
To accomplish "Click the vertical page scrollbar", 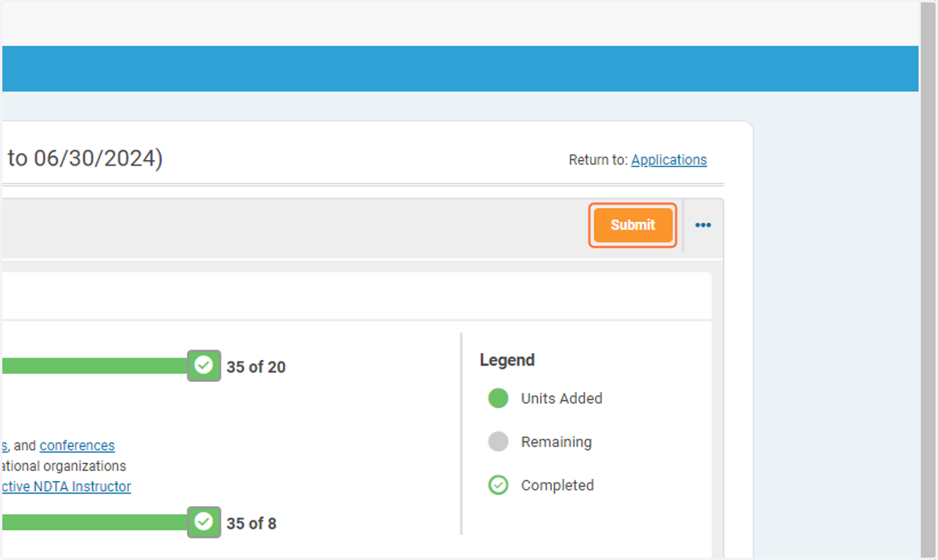I will coord(929,280).
